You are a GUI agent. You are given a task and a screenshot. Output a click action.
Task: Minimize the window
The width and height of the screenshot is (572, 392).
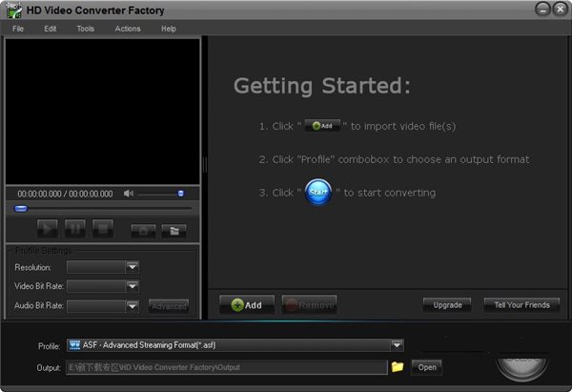(542, 10)
